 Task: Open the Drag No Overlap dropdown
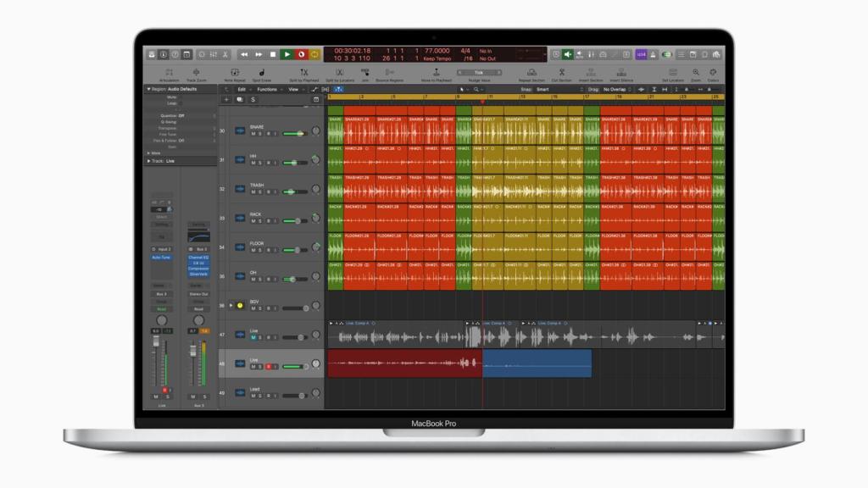point(615,89)
